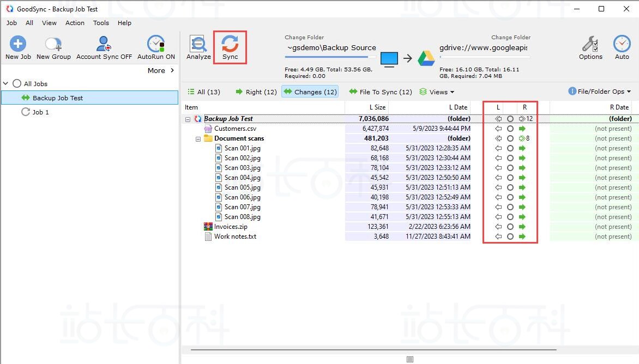Image resolution: width=639 pixels, height=364 pixels.
Task: Create a New Job
Action: (18, 48)
